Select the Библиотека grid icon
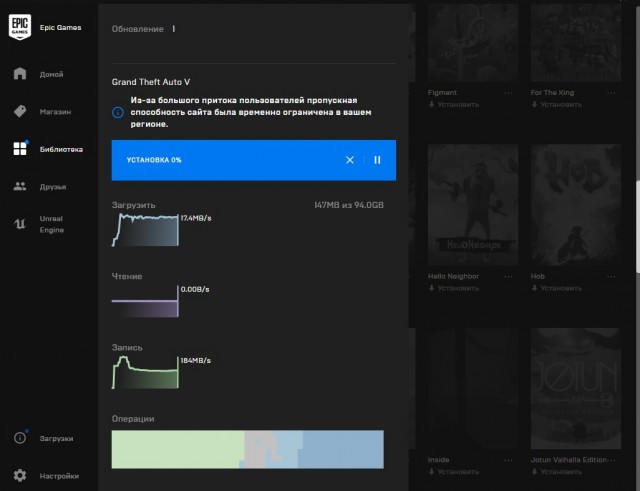The image size is (640, 491). [20, 149]
